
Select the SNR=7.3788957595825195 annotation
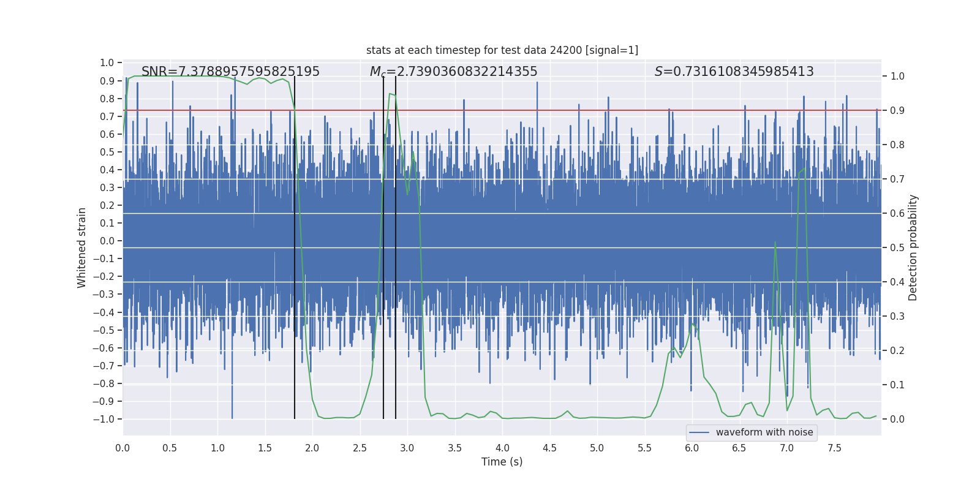tap(230, 72)
